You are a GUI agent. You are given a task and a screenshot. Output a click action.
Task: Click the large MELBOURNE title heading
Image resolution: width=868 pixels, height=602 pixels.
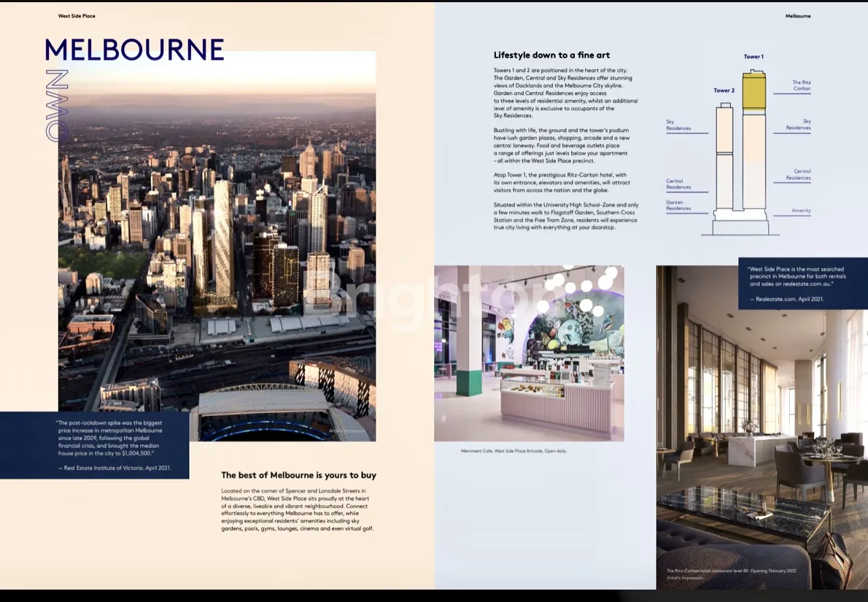coord(134,50)
